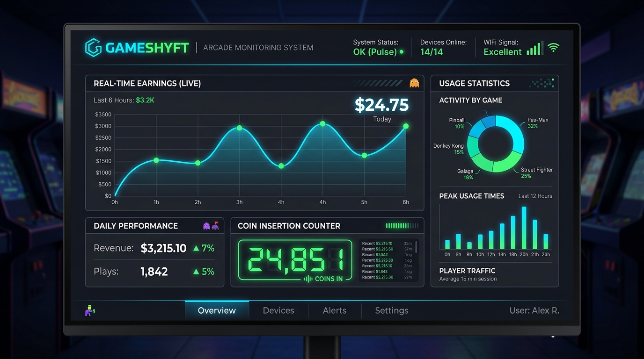
Task: Click the green pulse dot beside OK (Pulse)
Action: [401, 52]
